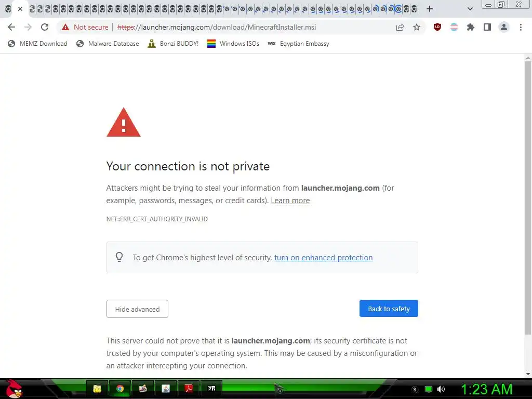532x399 pixels.
Task: Show hidden tray icons arrow
Action: coord(415,390)
